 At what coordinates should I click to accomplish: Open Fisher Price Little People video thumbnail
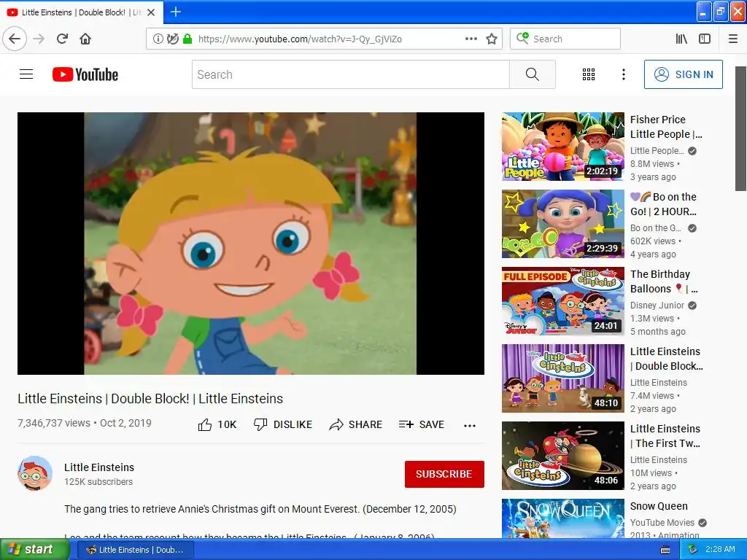pos(562,147)
